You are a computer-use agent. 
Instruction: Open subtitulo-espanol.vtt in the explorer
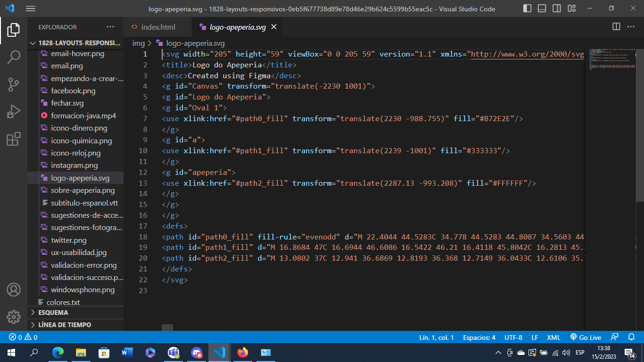[x=84, y=203]
